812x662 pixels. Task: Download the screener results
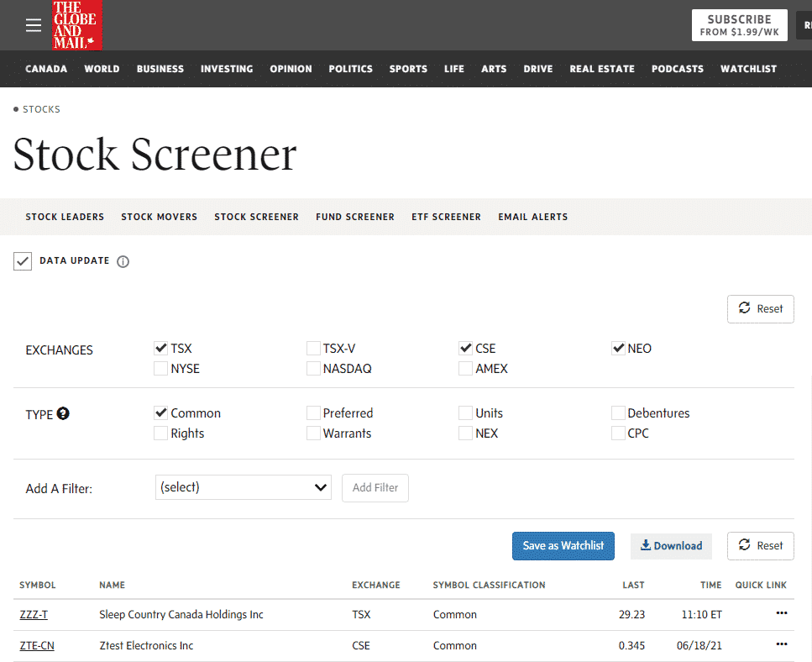[671, 546]
